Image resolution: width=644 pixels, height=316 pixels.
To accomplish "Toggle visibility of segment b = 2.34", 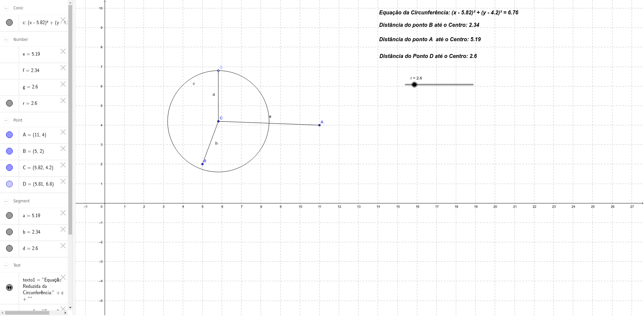I will tap(9, 232).
